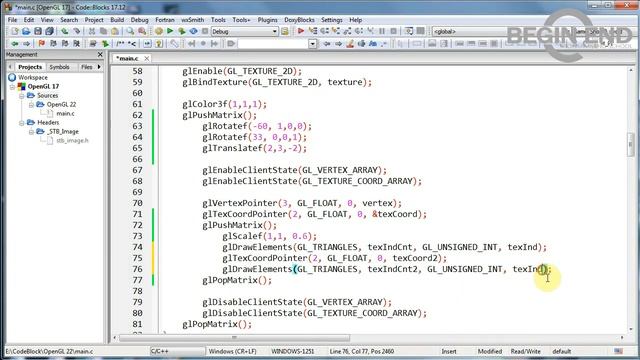Screen dimensions: 640x360
Task: Click the Highlight pencil toolbar icon
Action: click(x=350, y=43)
